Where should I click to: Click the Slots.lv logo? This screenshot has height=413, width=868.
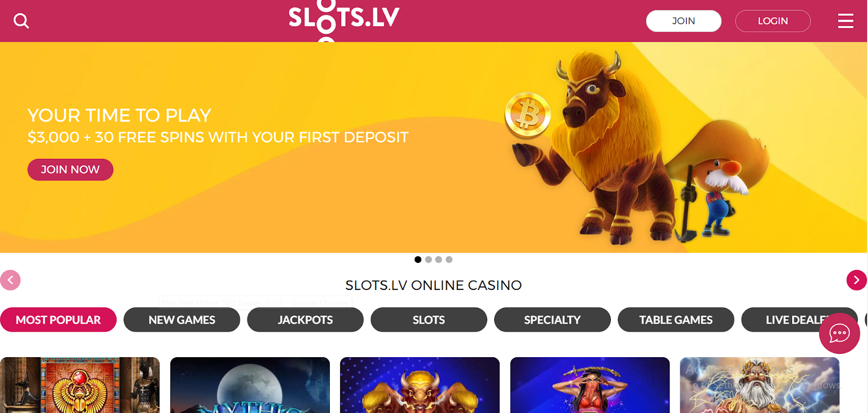344,21
